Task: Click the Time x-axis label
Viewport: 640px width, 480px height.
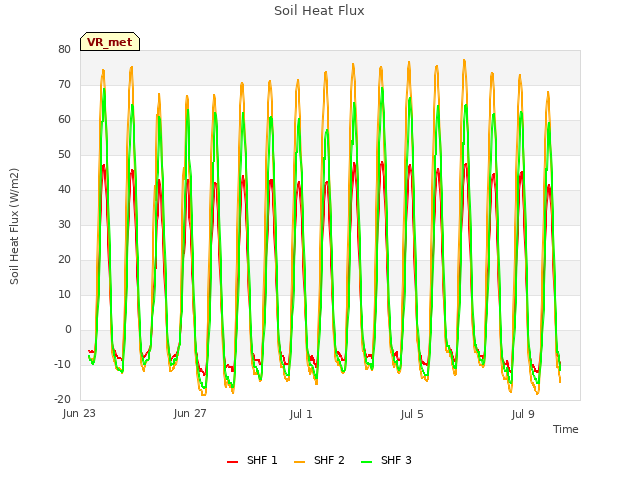Action: pos(566,429)
